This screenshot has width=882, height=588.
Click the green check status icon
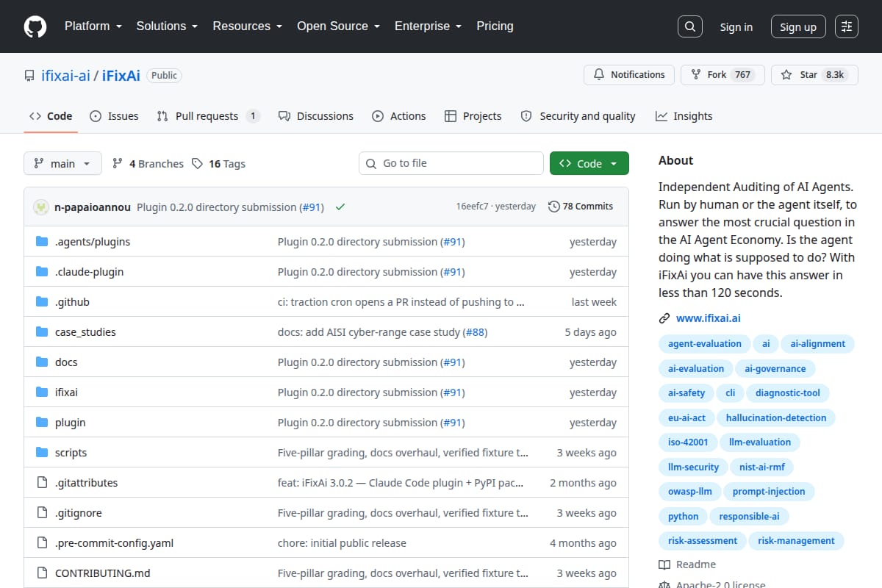point(340,207)
